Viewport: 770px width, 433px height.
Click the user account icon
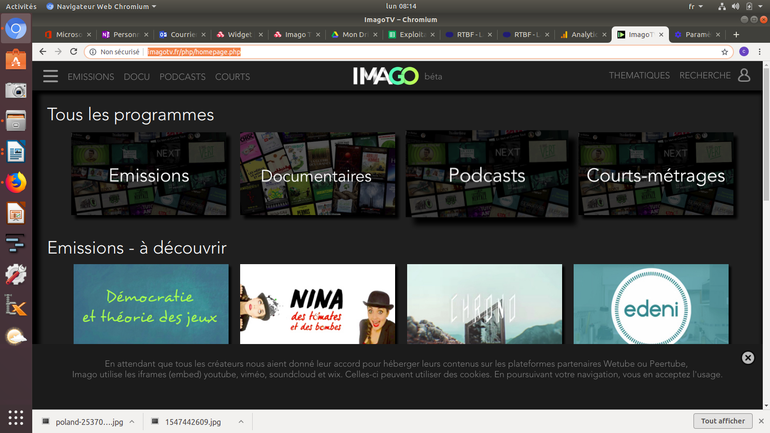(x=744, y=75)
